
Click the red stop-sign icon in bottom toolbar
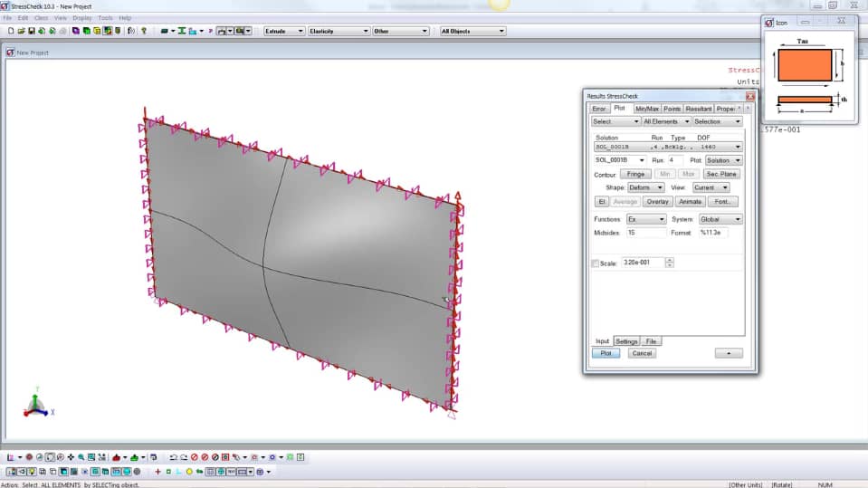click(x=29, y=457)
